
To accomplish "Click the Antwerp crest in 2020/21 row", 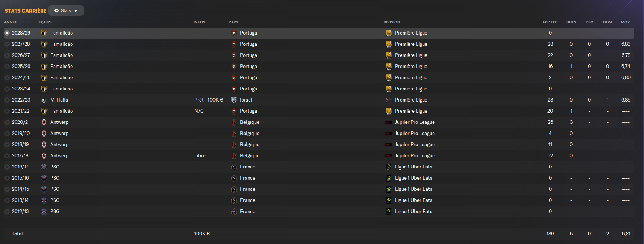I will [44, 122].
